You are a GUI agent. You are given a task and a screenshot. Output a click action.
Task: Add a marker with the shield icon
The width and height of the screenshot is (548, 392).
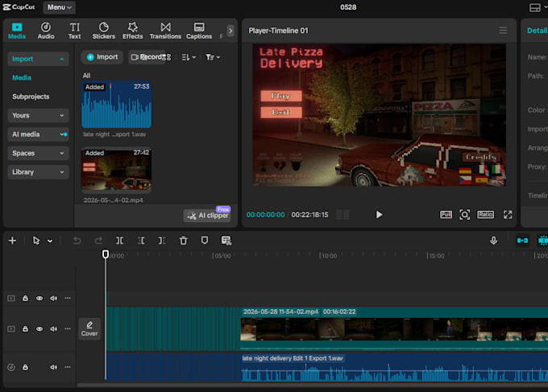(205, 241)
